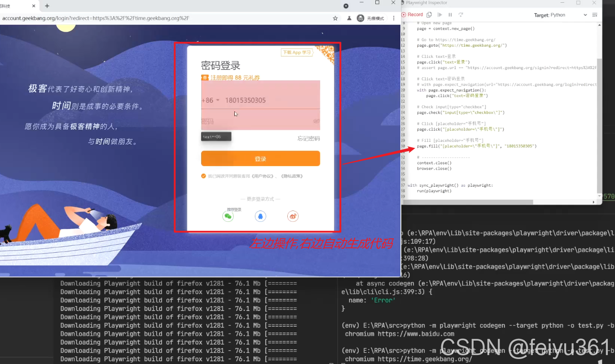615x364 pixels.
Task: Click the extension icon beside bookmark star
Action: click(349, 18)
